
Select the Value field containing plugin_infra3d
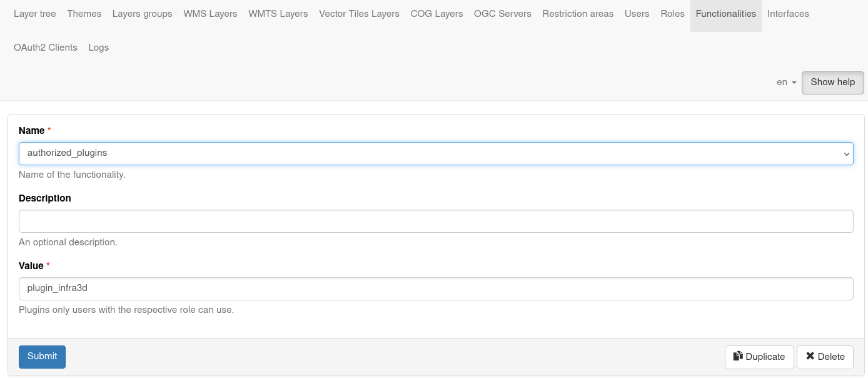(435, 289)
